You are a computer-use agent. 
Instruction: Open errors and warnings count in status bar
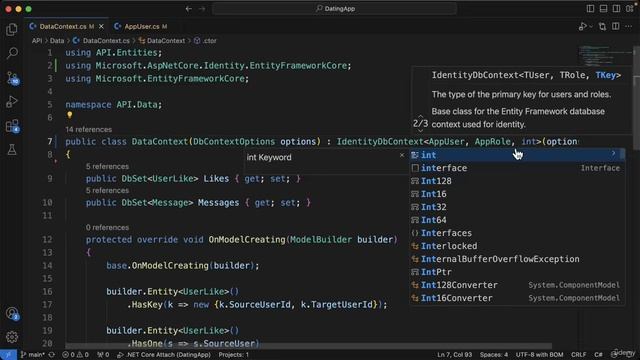click(75, 355)
